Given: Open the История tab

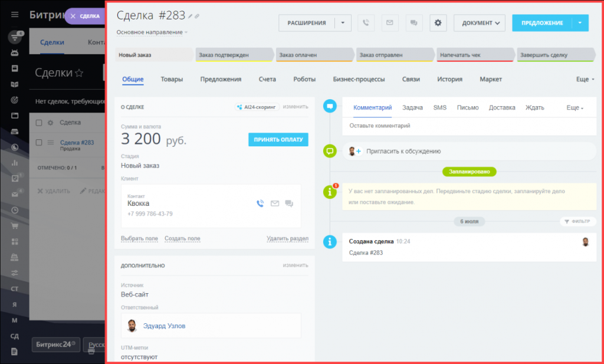Looking at the screenshot, I should tap(449, 79).
